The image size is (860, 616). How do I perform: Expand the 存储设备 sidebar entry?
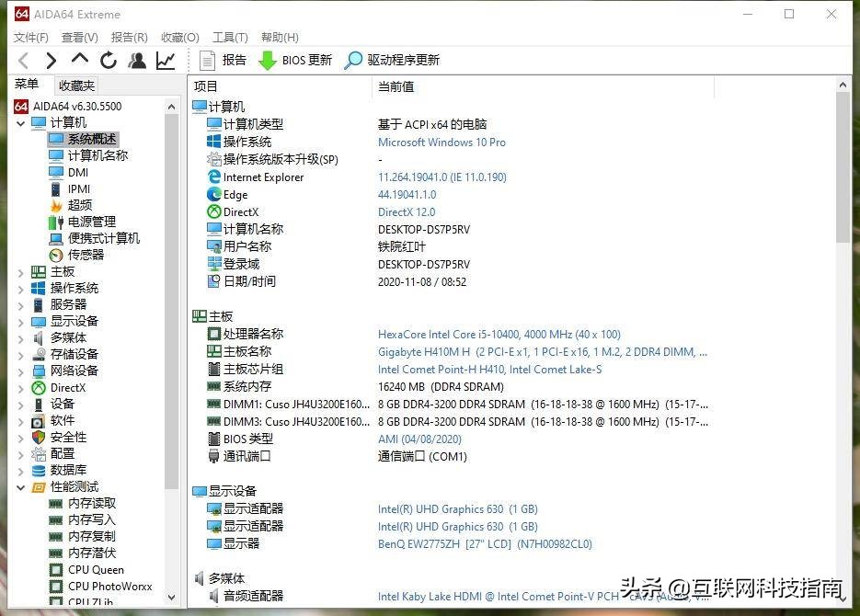pos(20,354)
